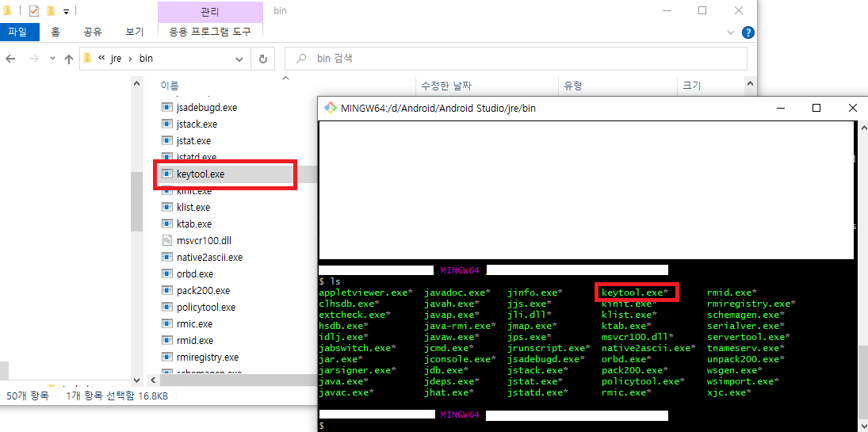
Task: Click horizontal scrollbar left arrow
Action: click(153, 380)
